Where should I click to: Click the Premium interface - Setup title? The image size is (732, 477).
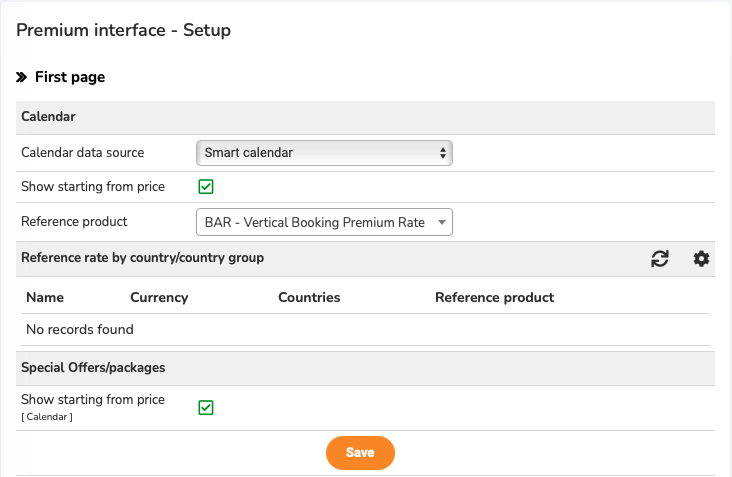[124, 30]
